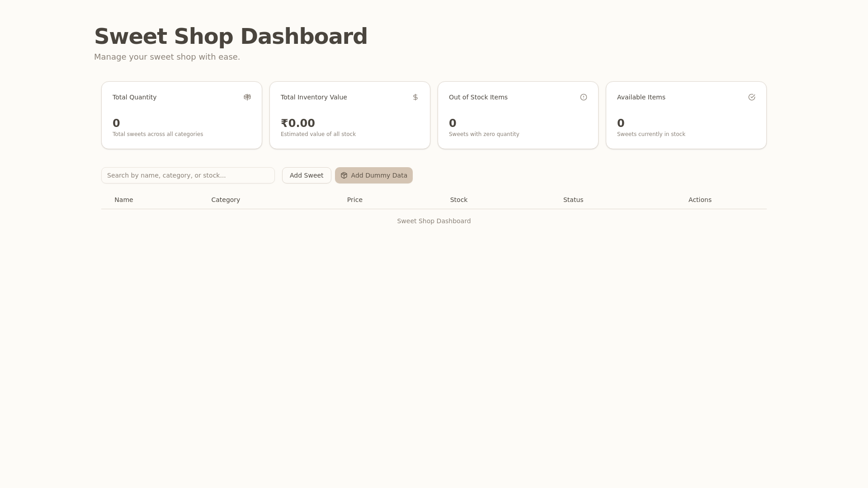The height and width of the screenshot is (488, 868).
Task: Click the check circle icon on Available Items card
Action: pos(752,97)
